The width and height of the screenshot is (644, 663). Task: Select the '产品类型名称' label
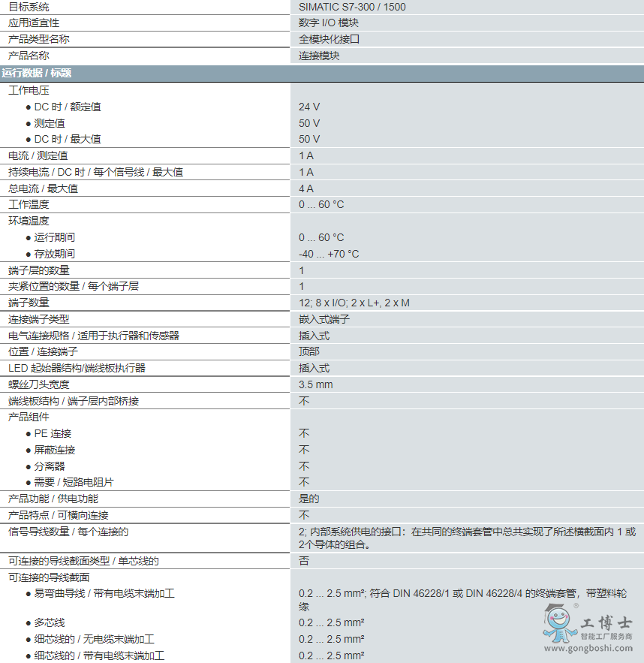pyautogui.click(x=39, y=39)
